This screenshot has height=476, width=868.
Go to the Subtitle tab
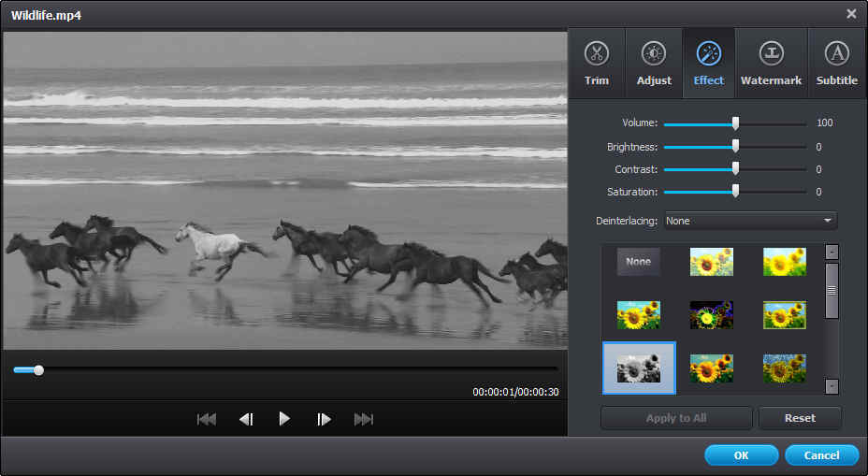[836, 64]
